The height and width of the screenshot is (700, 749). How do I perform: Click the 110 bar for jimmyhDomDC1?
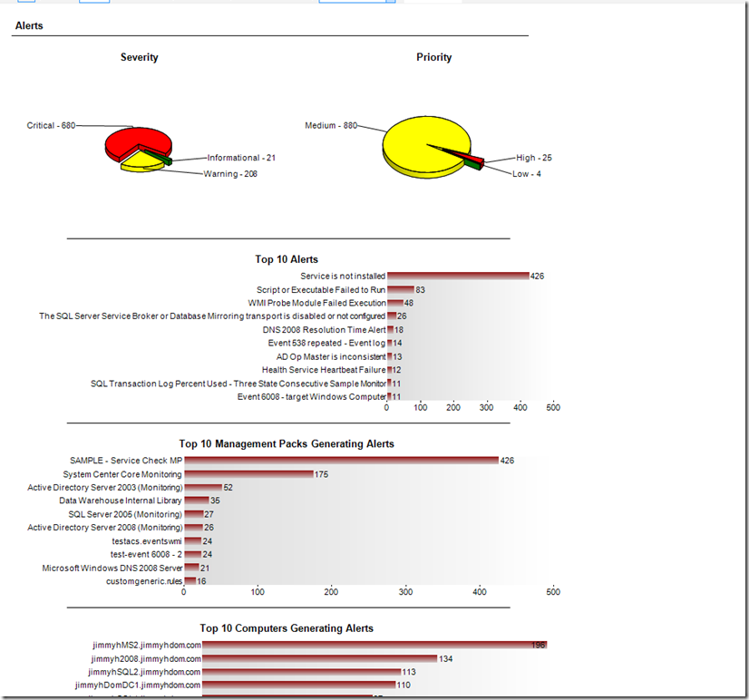click(x=299, y=685)
